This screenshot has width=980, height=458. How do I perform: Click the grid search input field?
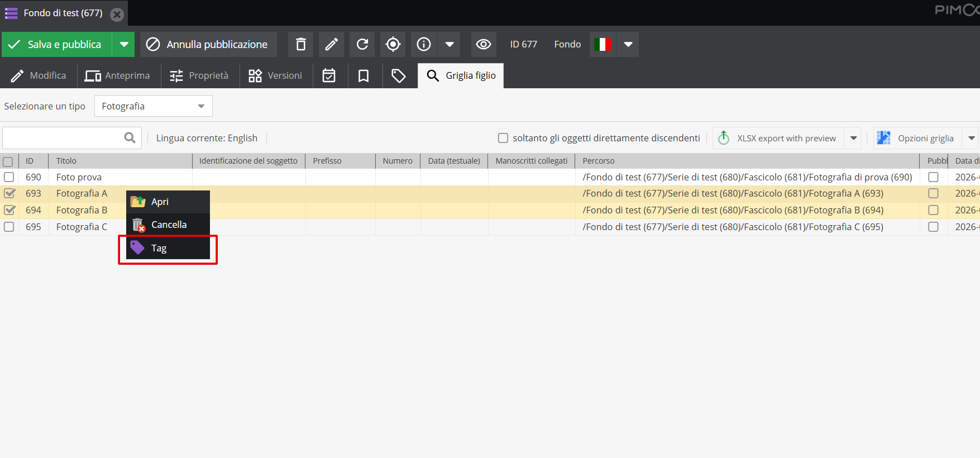[63, 138]
